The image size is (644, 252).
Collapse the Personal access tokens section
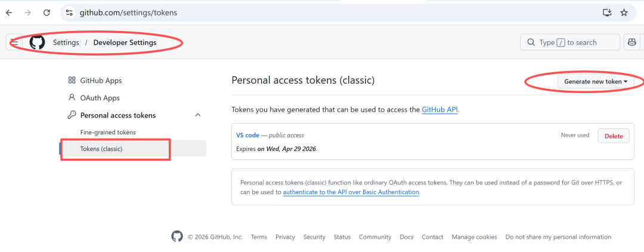[x=198, y=115]
